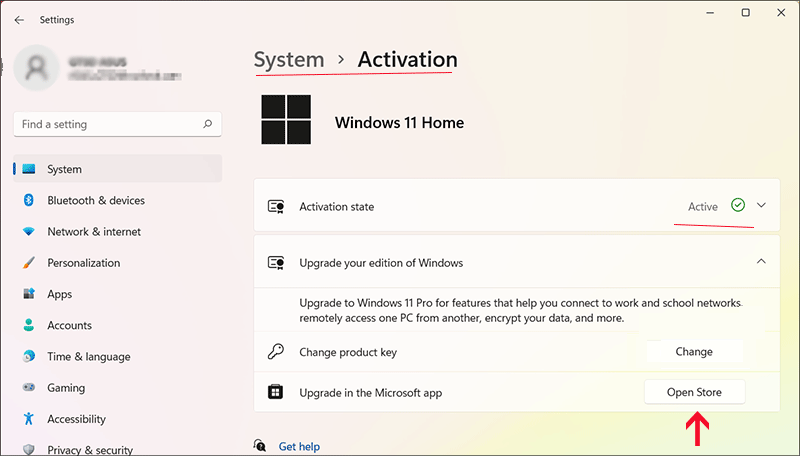Screen dimensions: 800x456
Task: Click the Open Store button
Action: (694, 392)
